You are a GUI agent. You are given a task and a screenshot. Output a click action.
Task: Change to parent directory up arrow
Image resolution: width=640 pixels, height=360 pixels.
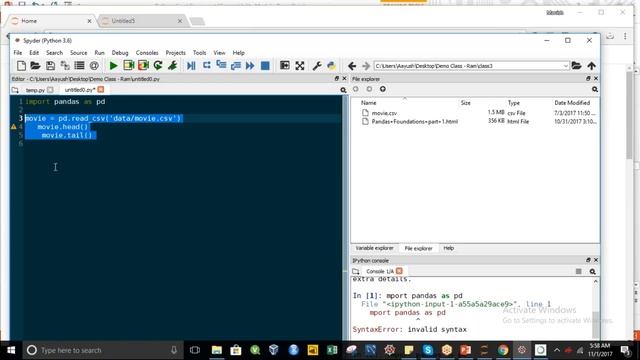click(591, 65)
